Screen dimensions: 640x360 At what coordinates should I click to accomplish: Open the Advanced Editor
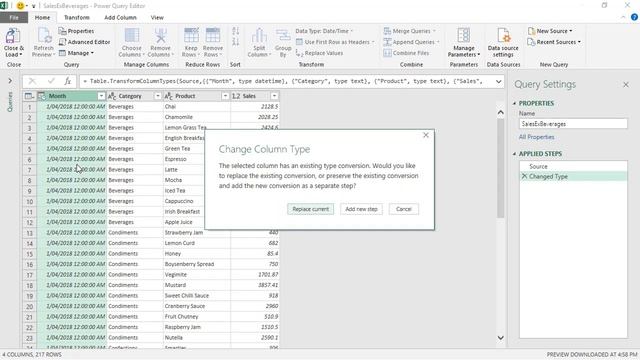(84, 42)
